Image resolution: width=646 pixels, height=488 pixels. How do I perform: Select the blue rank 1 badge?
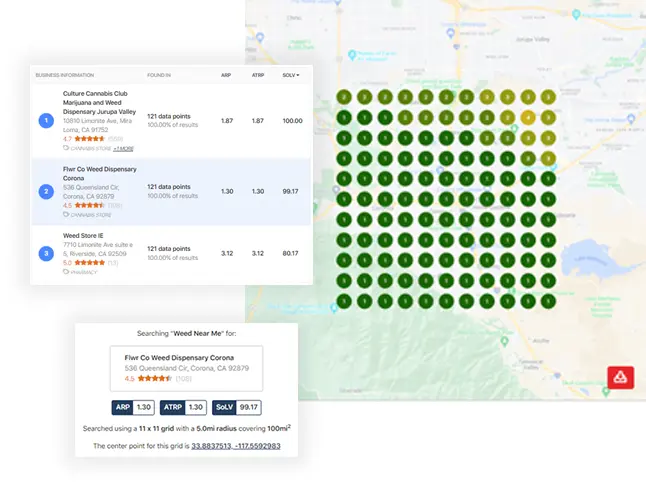(46, 121)
